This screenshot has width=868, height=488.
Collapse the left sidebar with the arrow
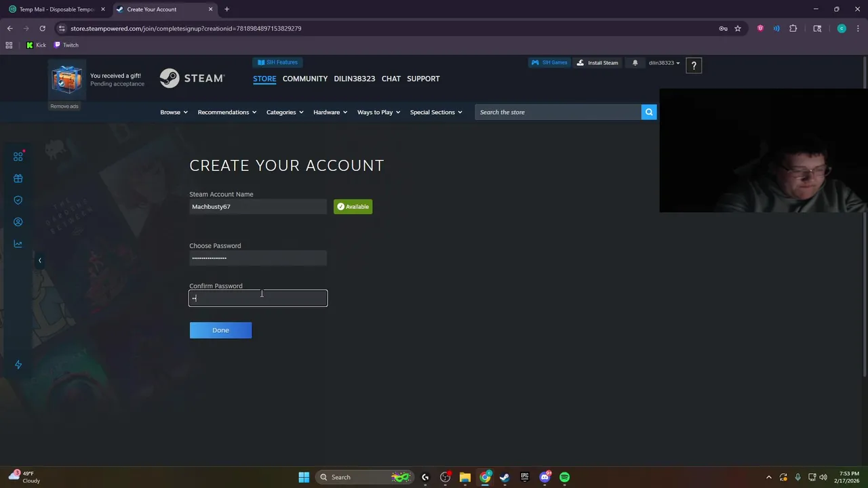(x=39, y=260)
